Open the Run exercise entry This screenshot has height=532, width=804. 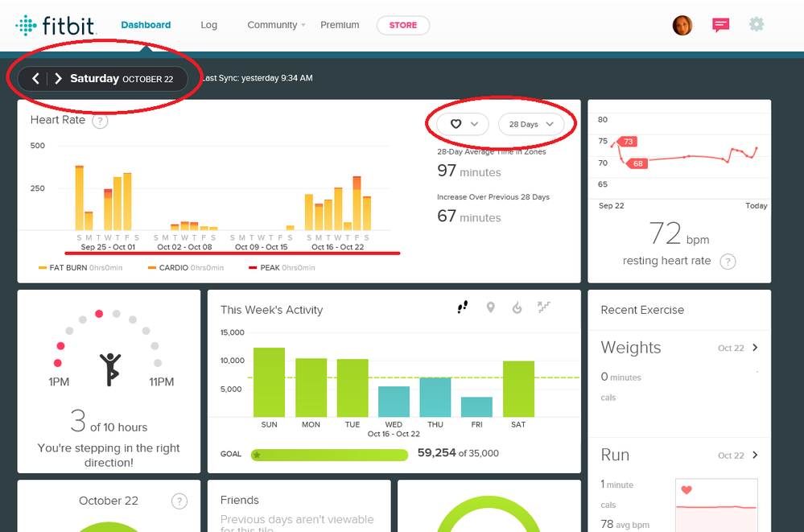click(x=679, y=455)
